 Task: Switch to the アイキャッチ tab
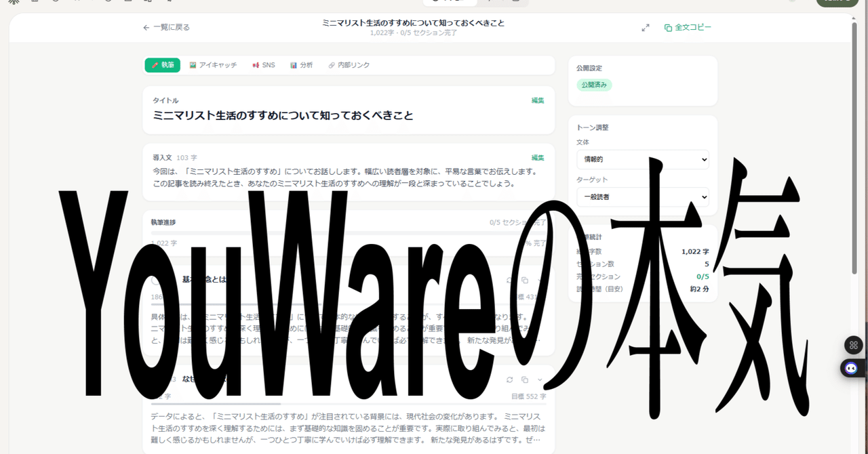[x=214, y=64]
